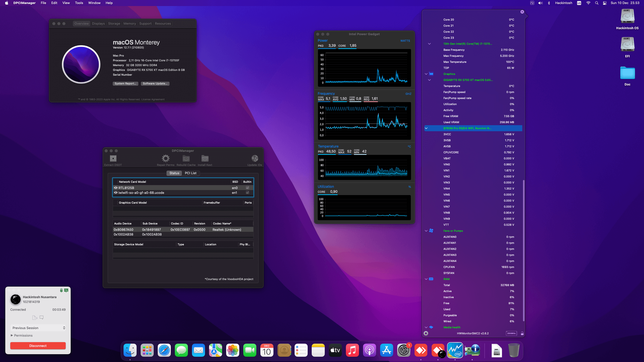Open Spotlight search in menu bar
Image resolution: width=644 pixels, height=362 pixels.
click(597, 3)
